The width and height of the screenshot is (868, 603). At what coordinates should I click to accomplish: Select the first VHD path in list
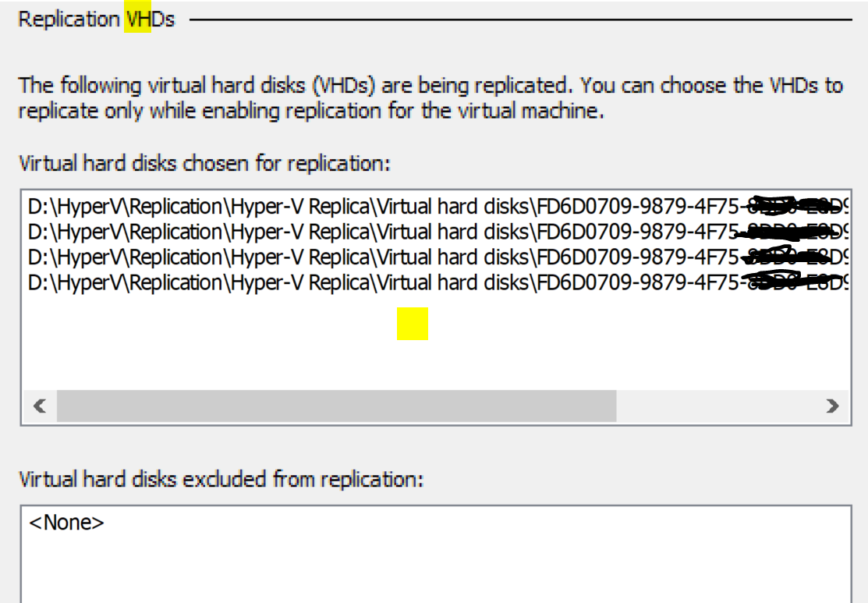pyautogui.click(x=438, y=207)
